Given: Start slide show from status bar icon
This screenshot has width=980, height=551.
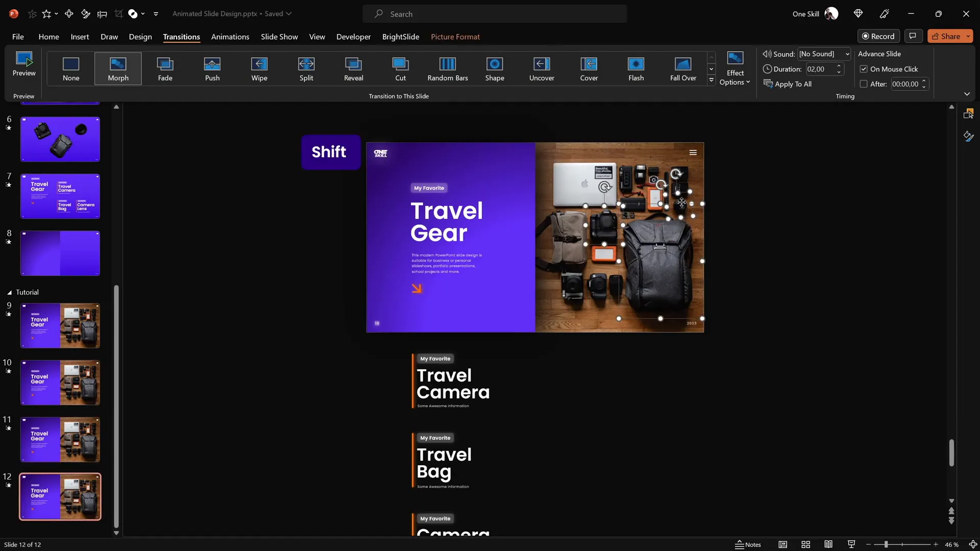Looking at the screenshot, I should 851,544.
